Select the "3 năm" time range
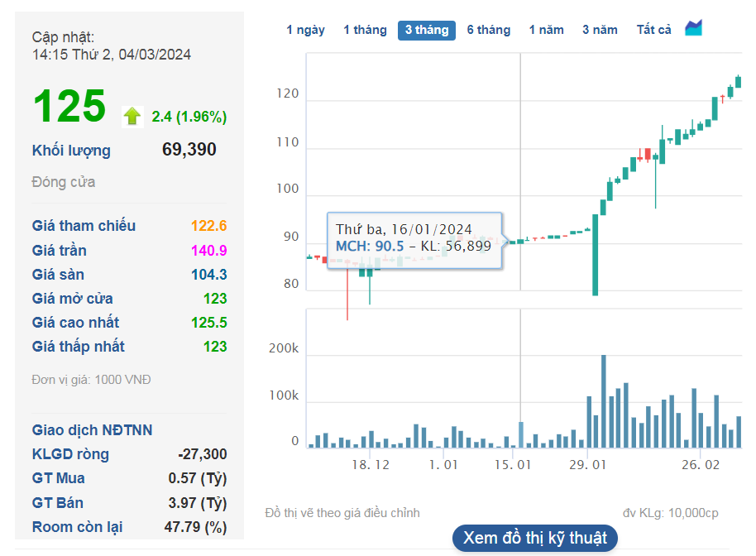The image size is (756, 556). tap(600, 28)
